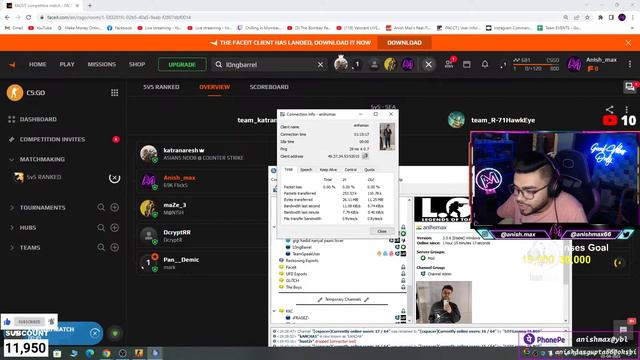The height and width of the screenshot is (360, 640).
Task: Switch to the SCOREBOARD tab
Action: [269, 87]
